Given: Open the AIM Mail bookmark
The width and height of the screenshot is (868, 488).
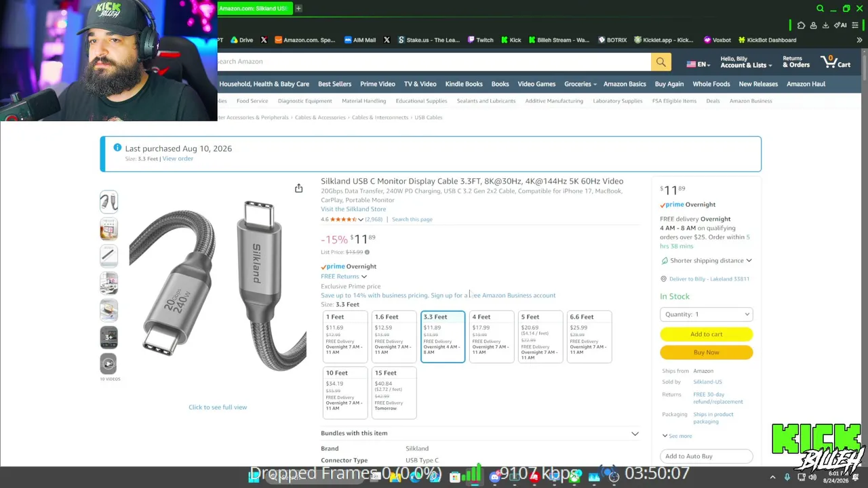Looking at the screenshot, I should pos(359,40).
